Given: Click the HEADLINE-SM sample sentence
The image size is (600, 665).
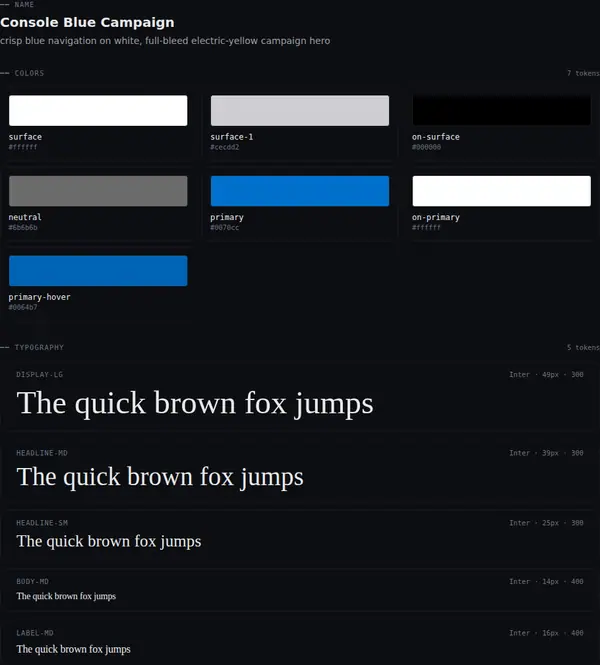Looking at the screenshot, I should pos(109,542).
